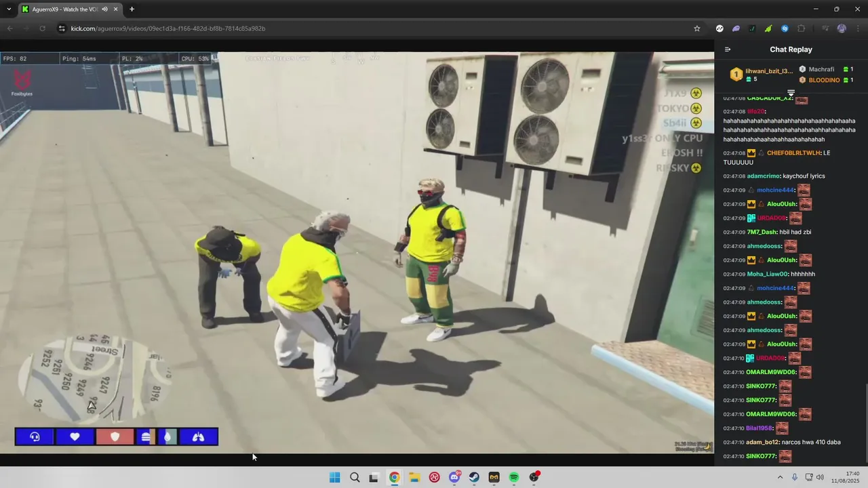Show hidden system tray icons

pos(780,477)
